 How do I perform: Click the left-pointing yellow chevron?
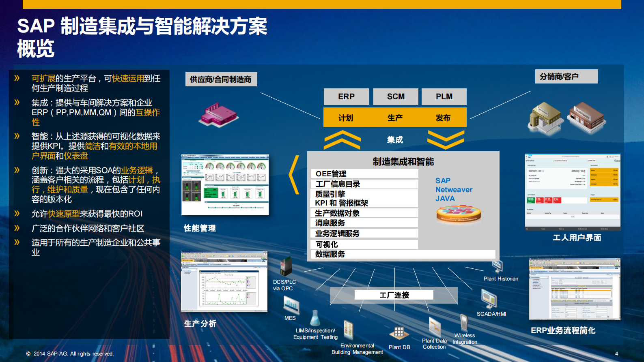(x=294, y=174)
